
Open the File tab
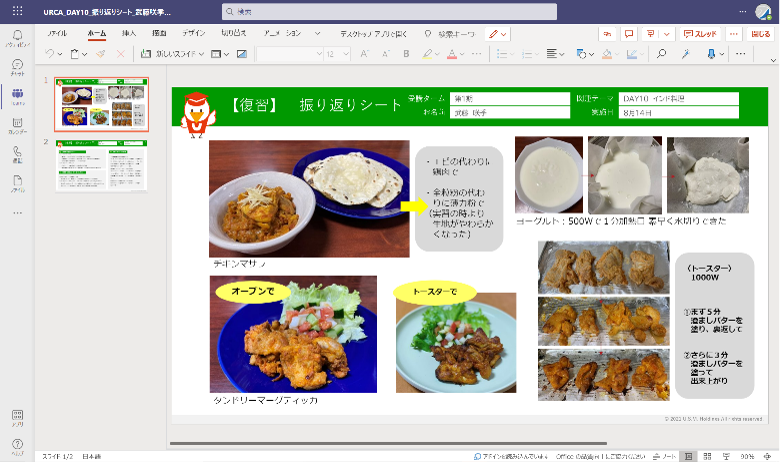click(57, 33)
